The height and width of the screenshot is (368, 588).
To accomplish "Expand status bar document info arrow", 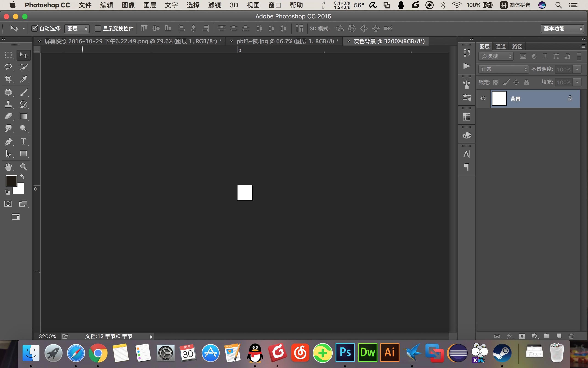I will [x=151, y=336].
